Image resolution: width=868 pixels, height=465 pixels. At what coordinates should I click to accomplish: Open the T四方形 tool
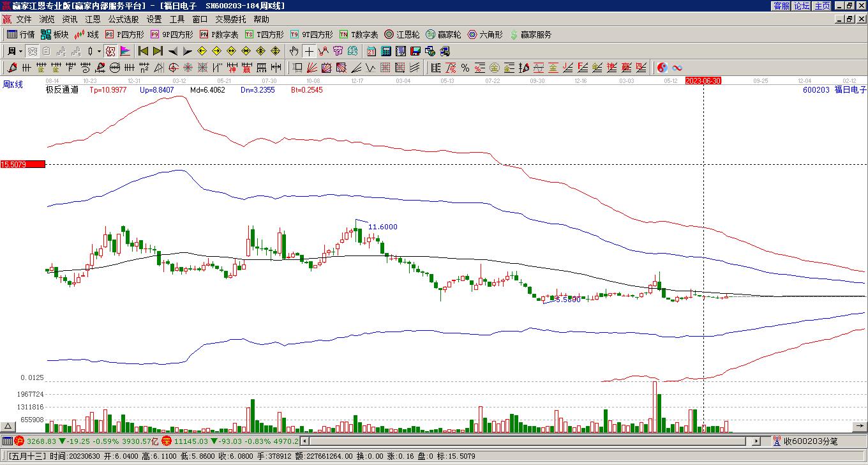264,34
